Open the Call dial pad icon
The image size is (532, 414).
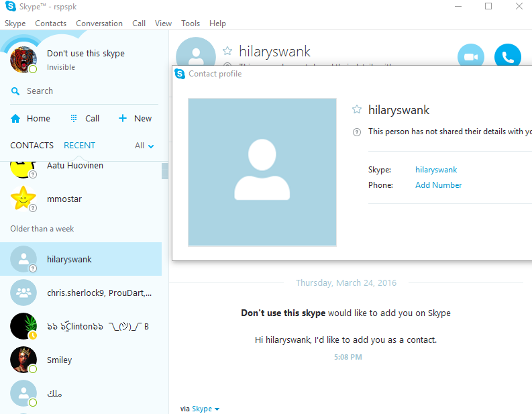[74, 118]
